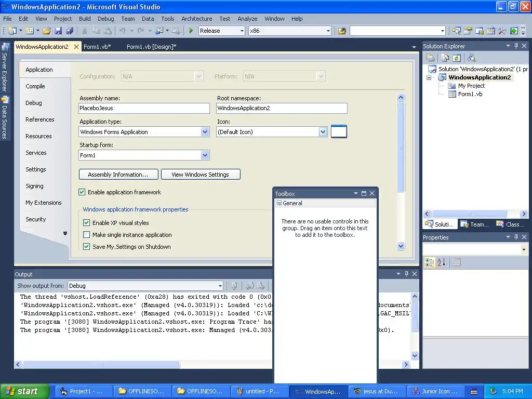This screenshot has width=532, height=399.
Task: Uncheck Save My.Settings on Shutdown
Action: (87, 247)
